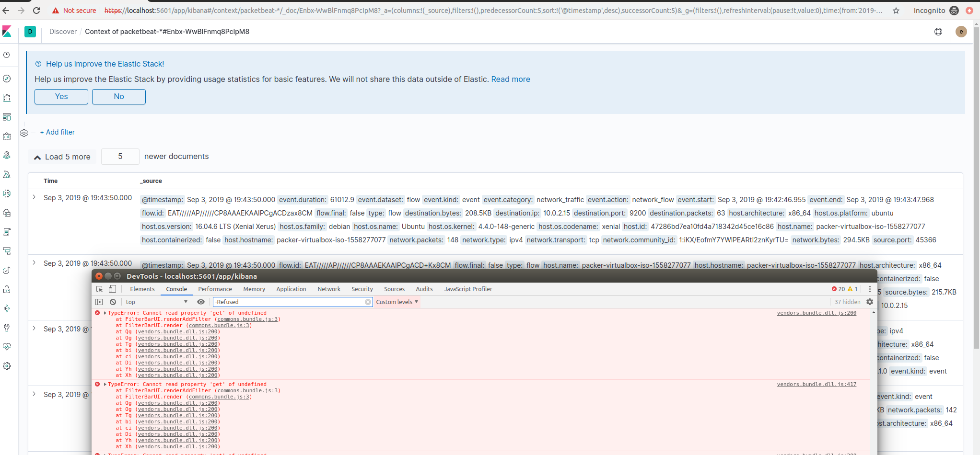Image resolution: width=980 pixels, height=455 pixels.
Task: Toggle Recently viewed in Kibana sidebar
Action: pyautogui.click(x=8, y=55)
